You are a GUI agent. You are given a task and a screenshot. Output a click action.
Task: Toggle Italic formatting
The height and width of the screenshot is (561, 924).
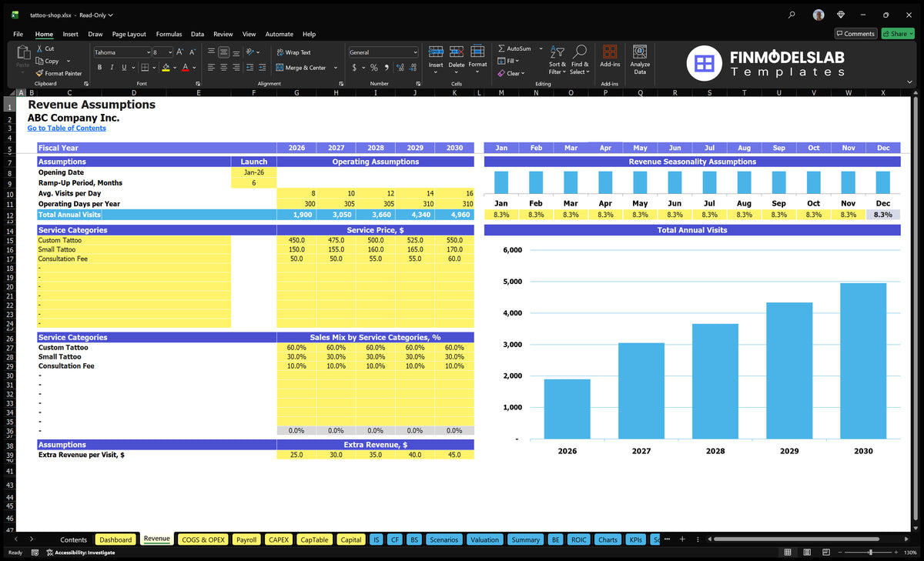tap(111, 68)
